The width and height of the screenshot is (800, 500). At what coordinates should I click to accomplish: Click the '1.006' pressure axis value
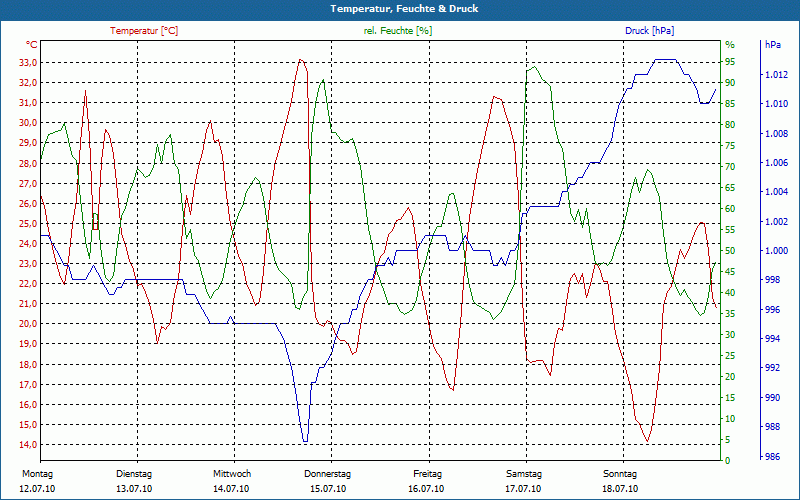coord(776,163)
